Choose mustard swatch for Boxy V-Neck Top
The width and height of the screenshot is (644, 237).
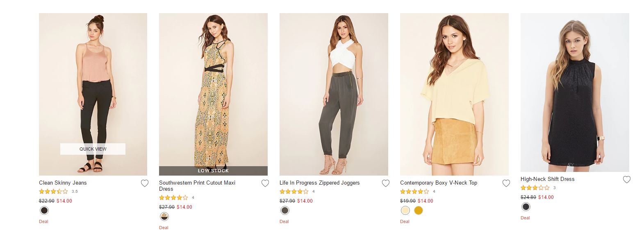click(x=418, y=210)
